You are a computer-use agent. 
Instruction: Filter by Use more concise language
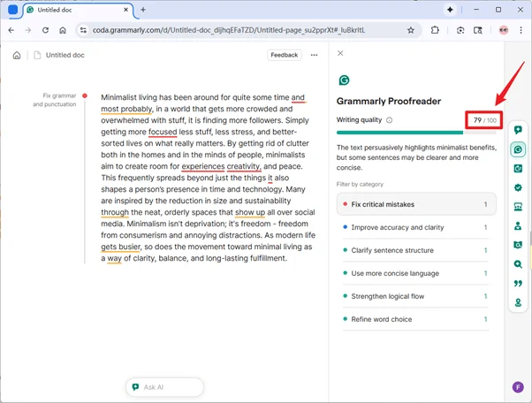tap(416, 273)
